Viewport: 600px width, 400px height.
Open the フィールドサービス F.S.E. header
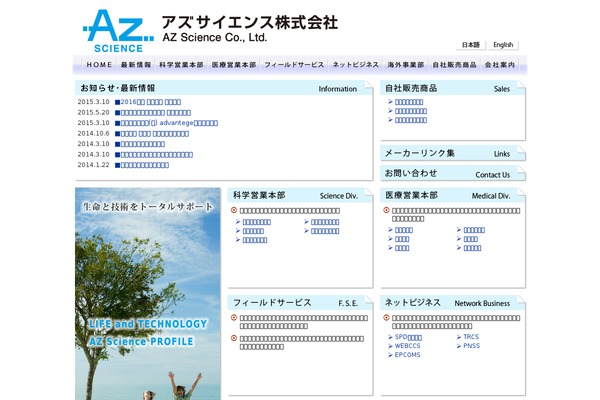pos(300,302)
